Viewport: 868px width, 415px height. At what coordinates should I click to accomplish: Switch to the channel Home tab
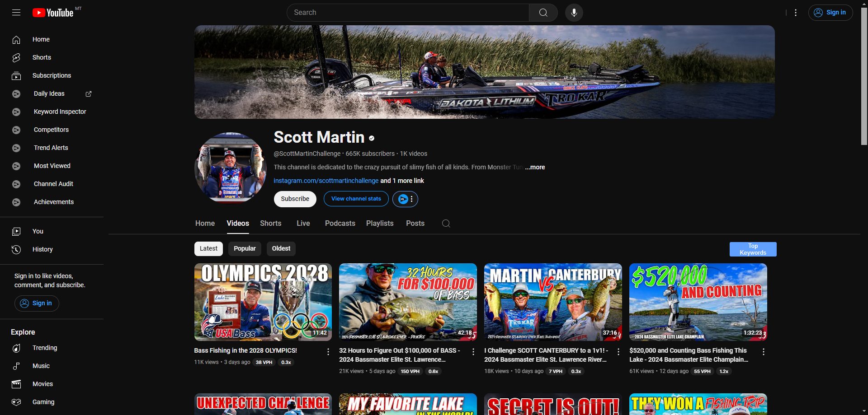[x=205, y=224]
